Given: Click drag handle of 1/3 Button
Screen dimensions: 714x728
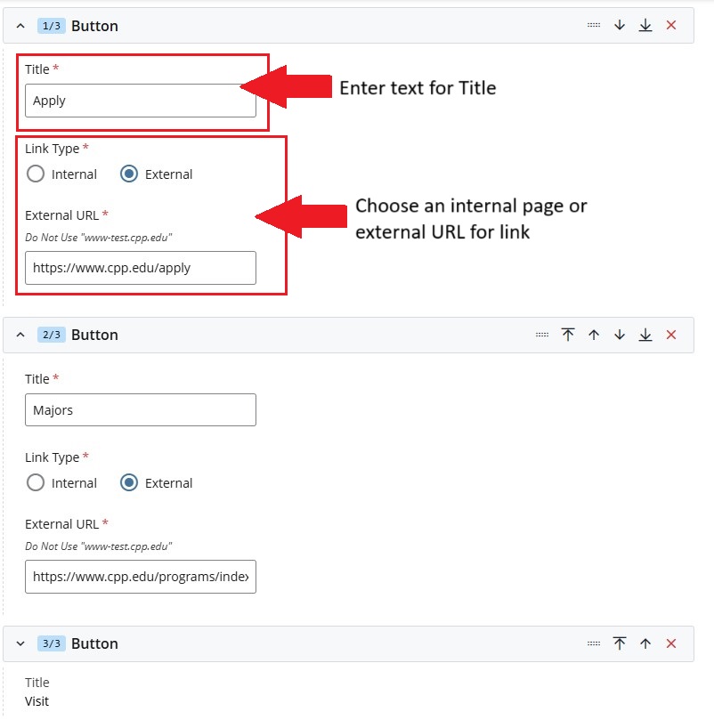Looking at the screenshot, I should 594,26.
